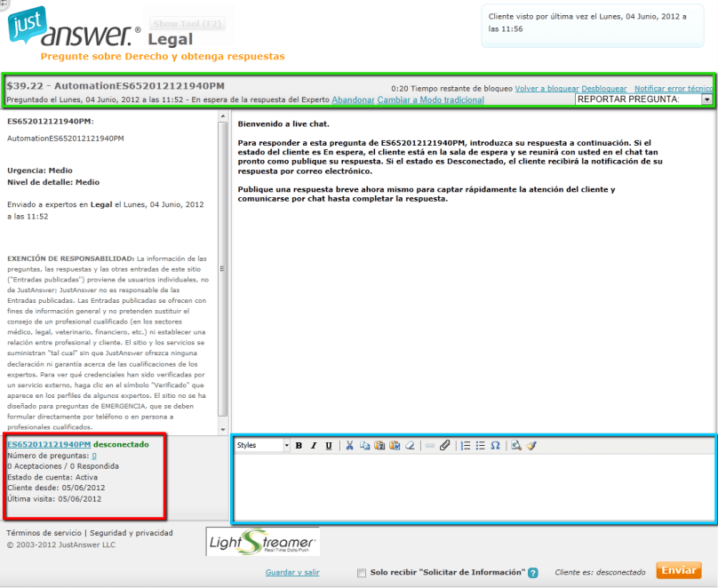Toggle bold formatting in editor
The width and height of the screenshot is (718, 588).
(x=299, y=446)
